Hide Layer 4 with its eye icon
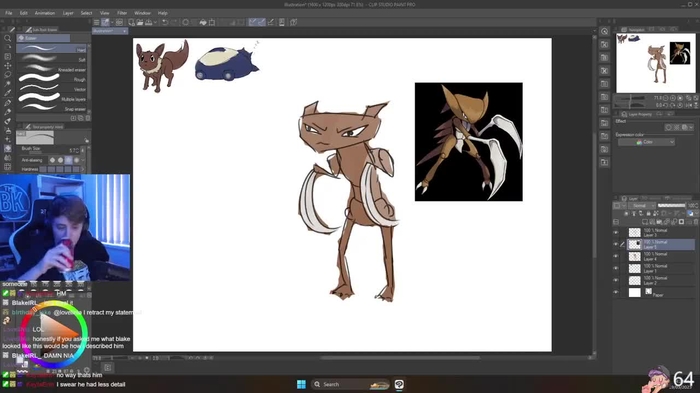Screen dimensions: 700x393 coord(616,256)
